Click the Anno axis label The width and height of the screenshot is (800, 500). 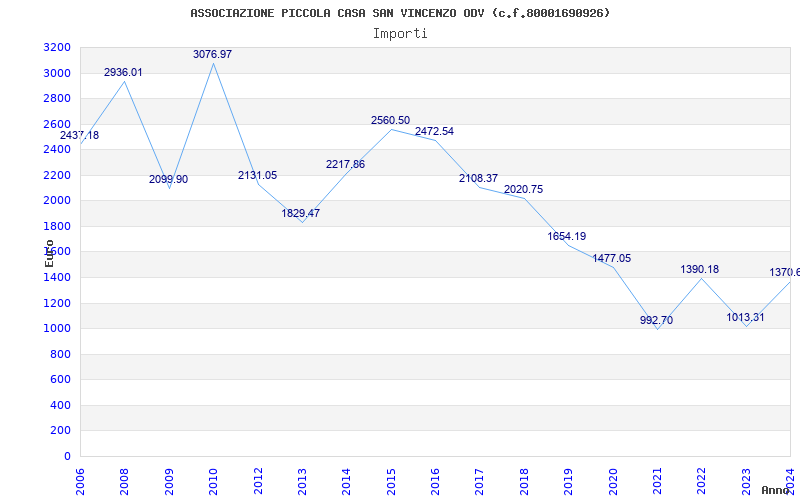776,490
